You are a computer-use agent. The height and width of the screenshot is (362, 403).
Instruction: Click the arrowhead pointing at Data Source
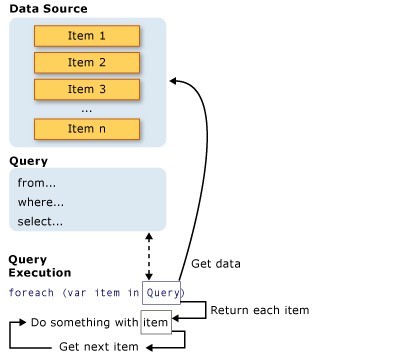tap(173, 81)
